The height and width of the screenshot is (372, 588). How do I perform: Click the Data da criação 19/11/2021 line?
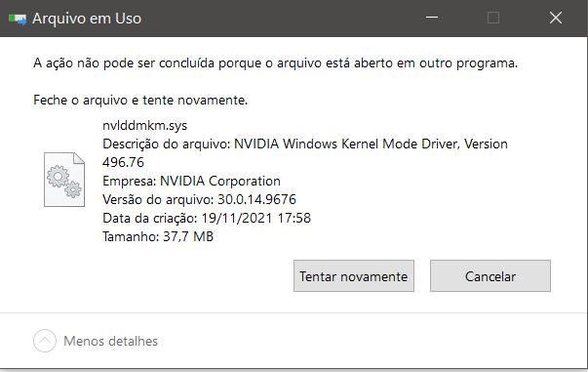pyautogui.click(x=207, y=218)
